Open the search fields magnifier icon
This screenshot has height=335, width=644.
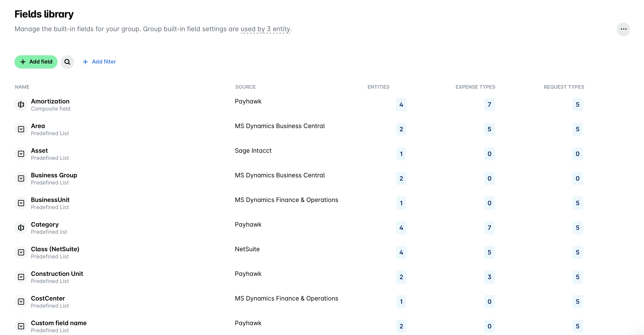tap(67, 62)
